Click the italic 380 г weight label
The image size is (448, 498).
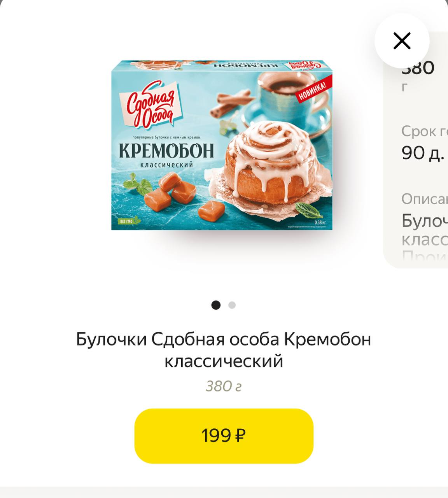tap(224, 386)
